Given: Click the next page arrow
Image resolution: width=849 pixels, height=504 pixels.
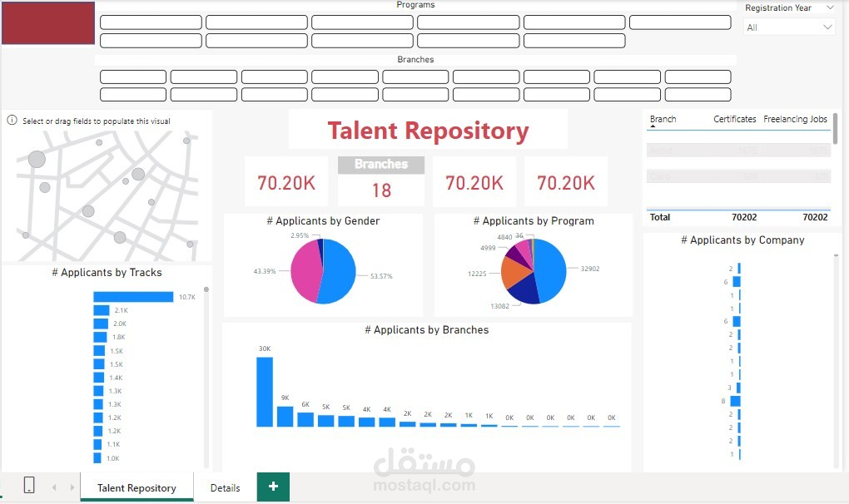Looking at the screenshot, I should [x=72, y=487].
